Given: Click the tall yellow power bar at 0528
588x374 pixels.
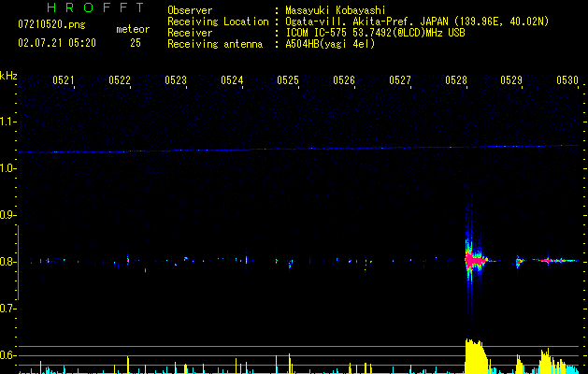Looking at the screenshot, I should [476, 356].
